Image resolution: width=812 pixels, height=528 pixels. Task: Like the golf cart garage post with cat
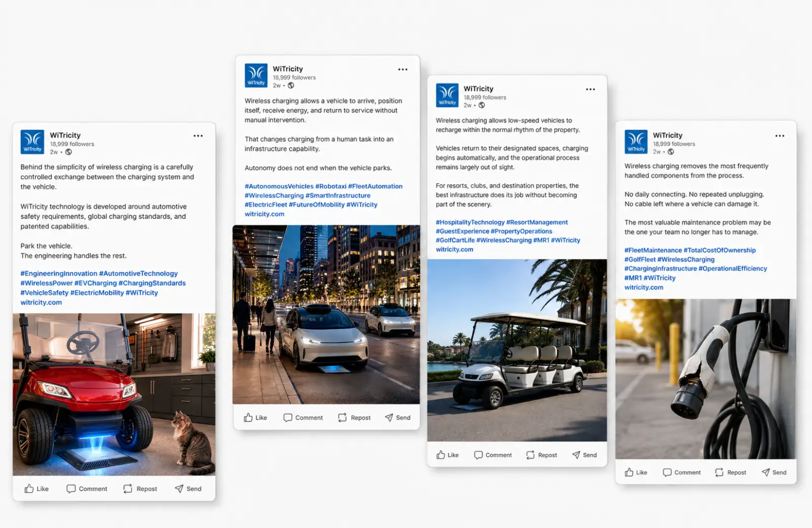click(37, 488)
